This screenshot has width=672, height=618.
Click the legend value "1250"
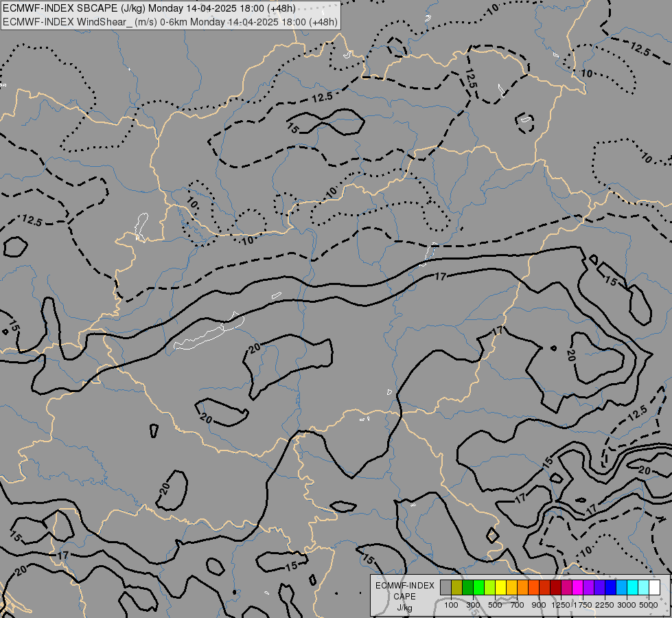pyautogui.click(x=561, y=605)
